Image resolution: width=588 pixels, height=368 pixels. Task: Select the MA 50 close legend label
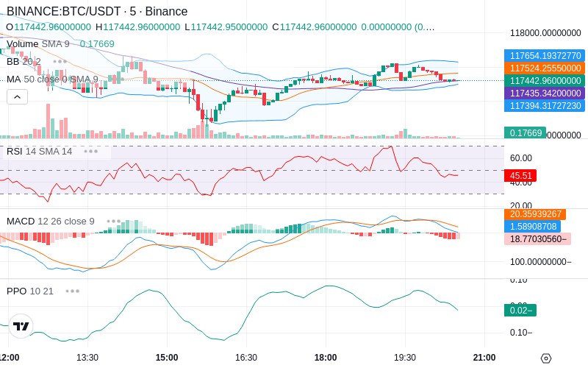[52, 79]
